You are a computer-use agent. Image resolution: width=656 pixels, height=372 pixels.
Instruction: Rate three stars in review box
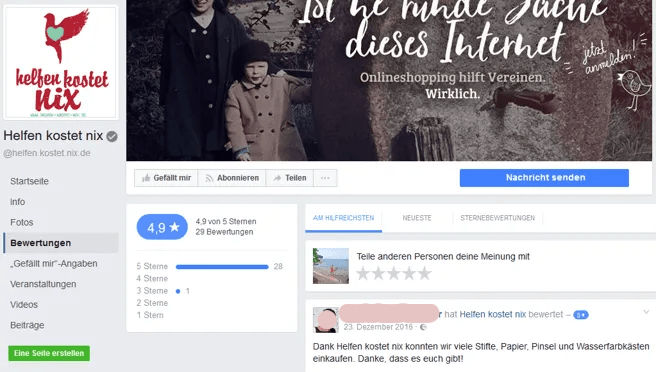394,274
